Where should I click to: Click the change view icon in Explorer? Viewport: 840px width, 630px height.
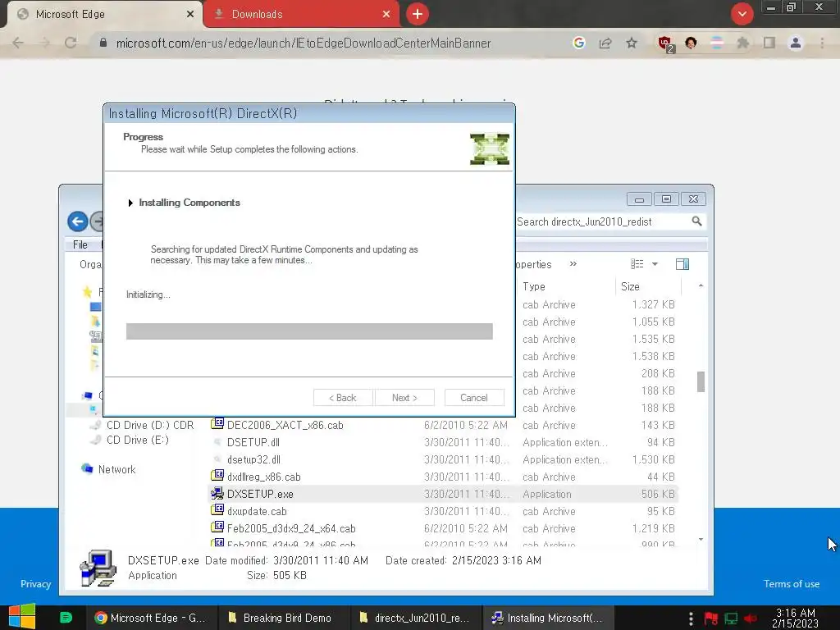click(x=637, y=263)
